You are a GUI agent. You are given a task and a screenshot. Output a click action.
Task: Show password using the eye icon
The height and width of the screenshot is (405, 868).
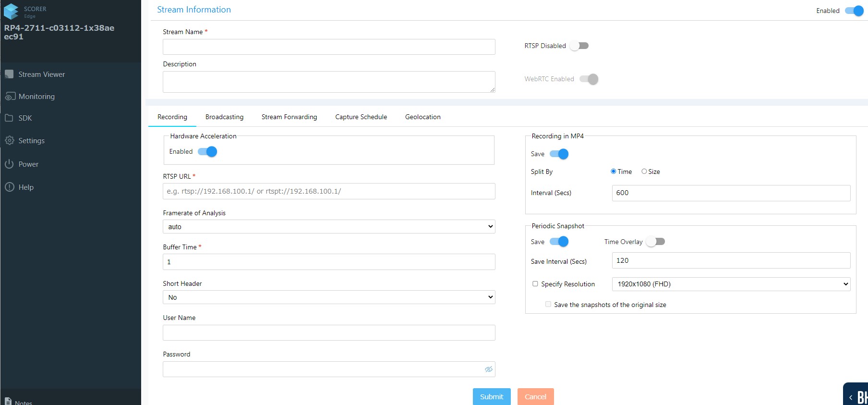click(488, 369)
